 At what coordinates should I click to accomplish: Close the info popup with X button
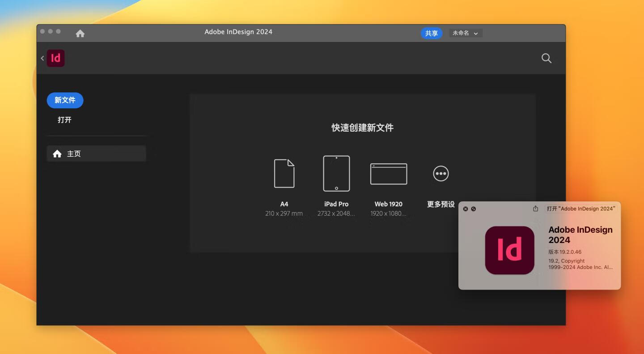click(466, 209)
